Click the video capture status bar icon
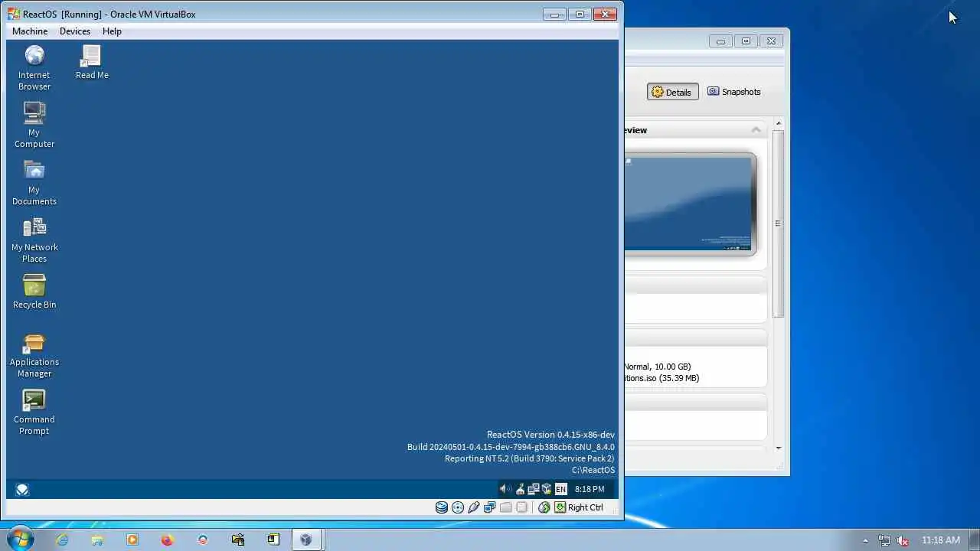 click(521, 507)
